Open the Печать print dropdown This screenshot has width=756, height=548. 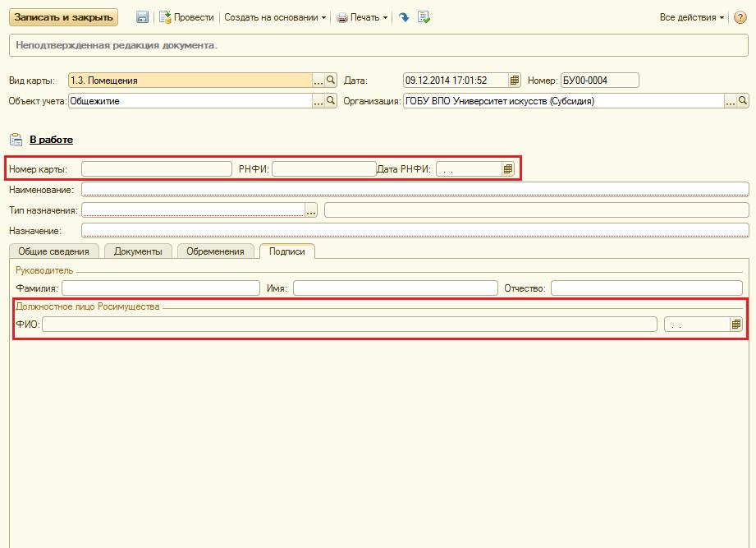[362, 17]
